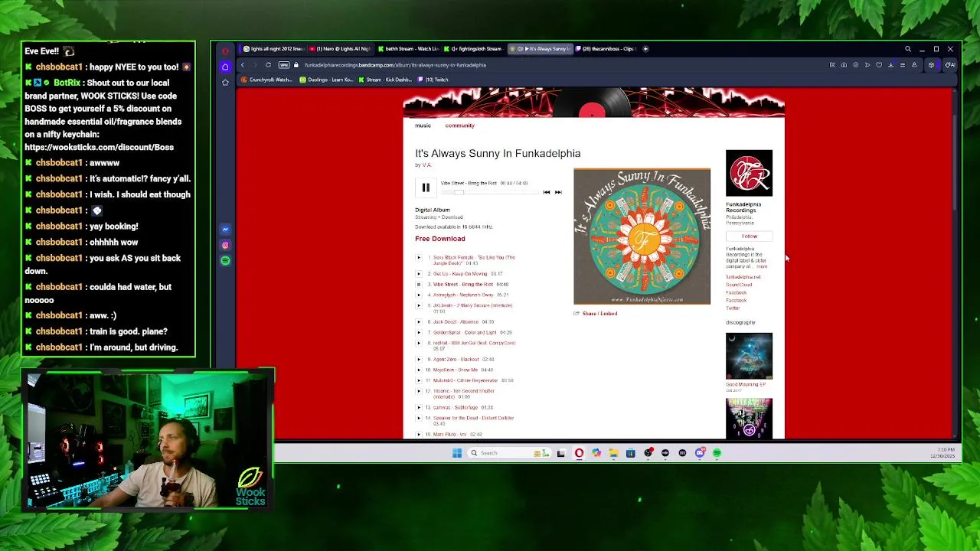This screenshot has height=551, width=980.
Task: Play track 9 Agent Zero - Blackout
Action: [419, 359]
